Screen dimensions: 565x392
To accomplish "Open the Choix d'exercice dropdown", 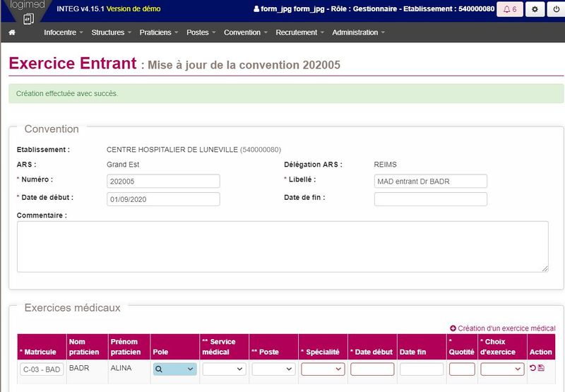I will tap(502, 369).
